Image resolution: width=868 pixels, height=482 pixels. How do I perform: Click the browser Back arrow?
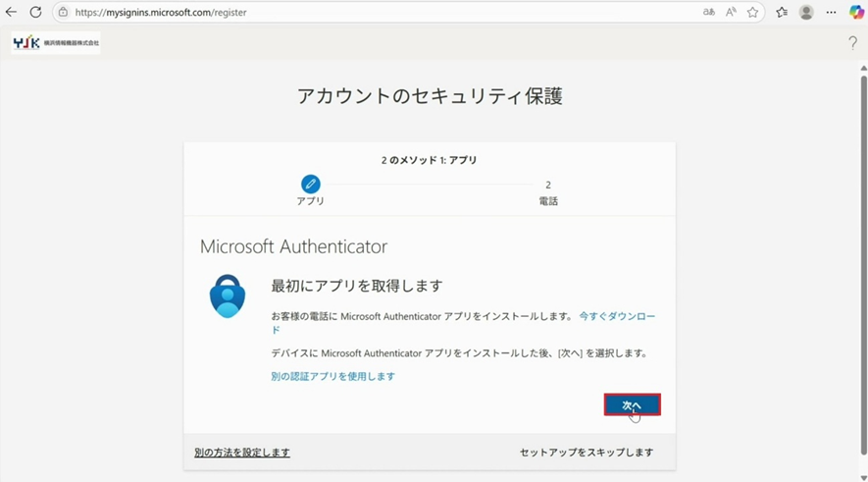(x=12, y=13)
